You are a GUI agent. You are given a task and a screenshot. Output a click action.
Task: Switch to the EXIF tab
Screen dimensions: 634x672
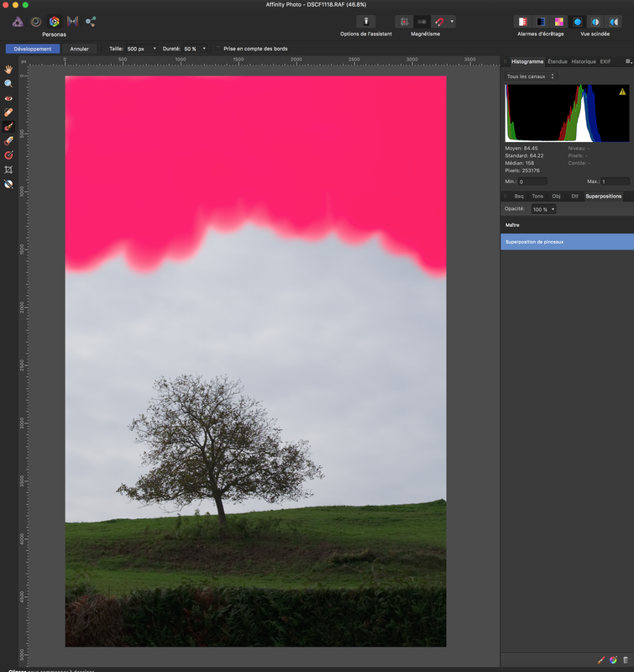pos(605,61)
